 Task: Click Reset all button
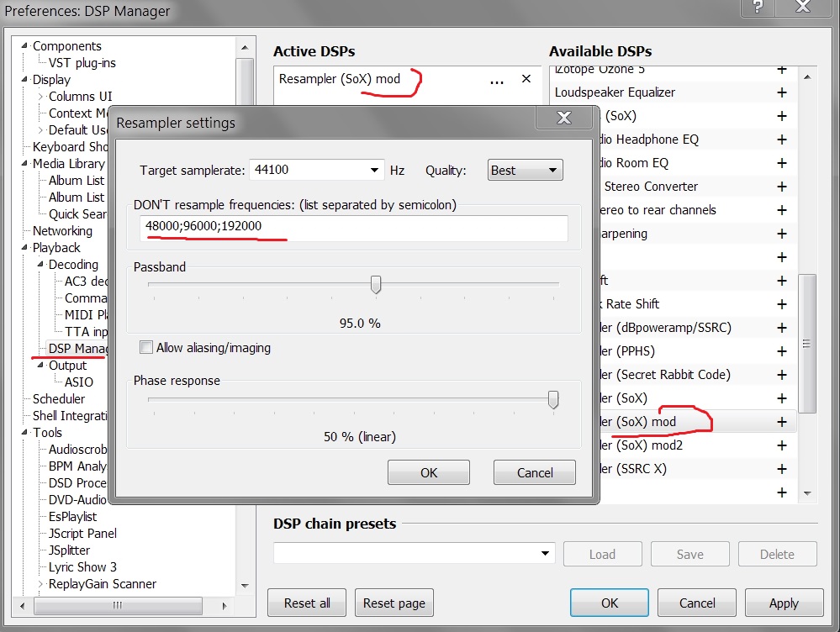click(307, 603)
